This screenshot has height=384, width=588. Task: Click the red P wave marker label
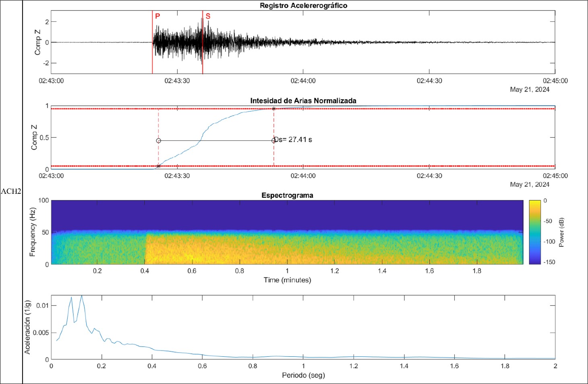click(158, 16)
